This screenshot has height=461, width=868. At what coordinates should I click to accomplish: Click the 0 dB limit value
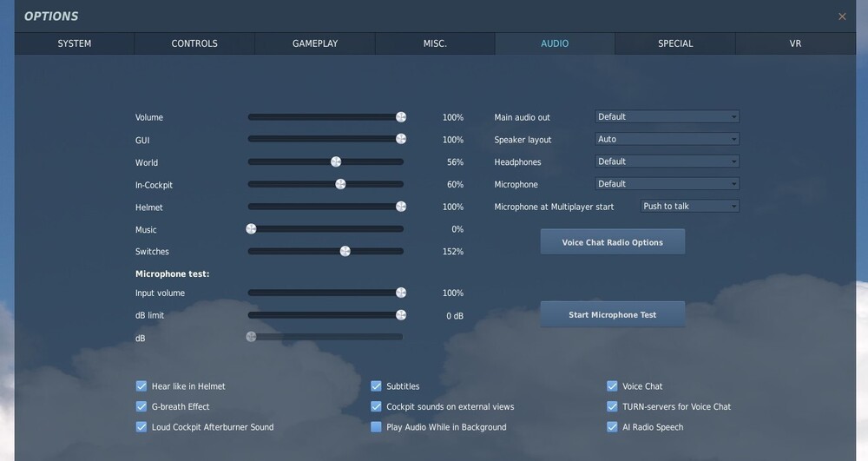[455, 316]
